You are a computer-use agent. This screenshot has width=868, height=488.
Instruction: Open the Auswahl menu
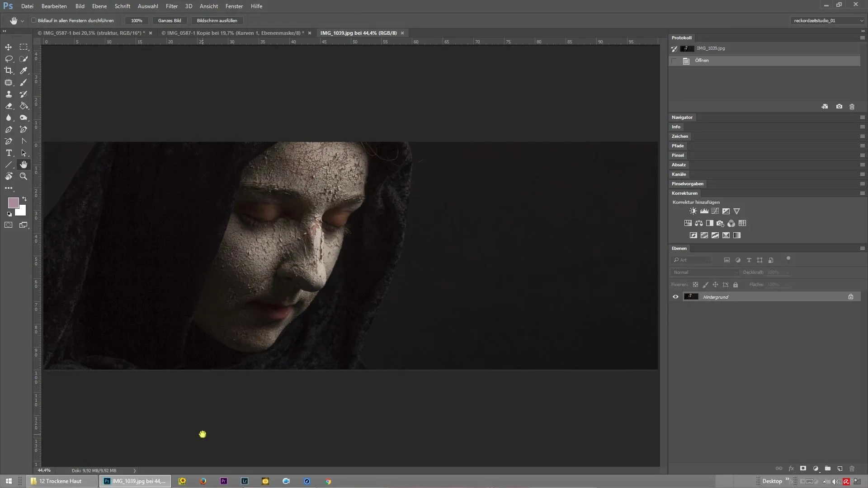click(148, 6)
